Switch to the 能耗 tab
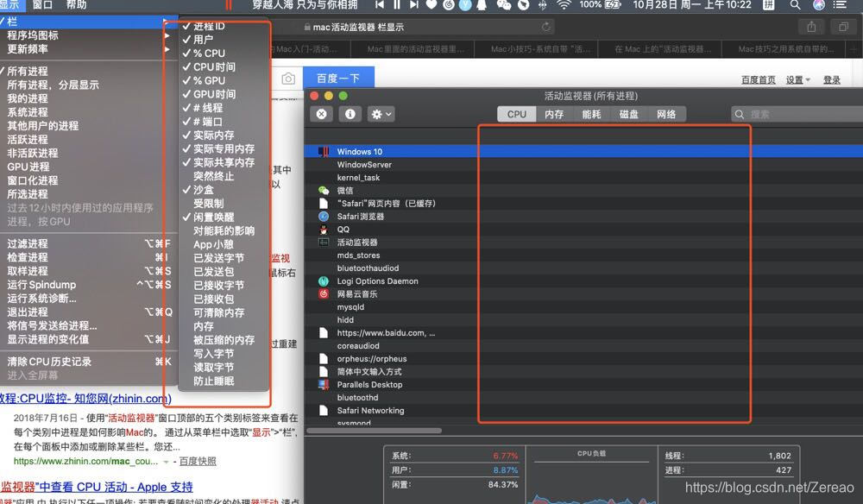Viewport: 863px width, 504px height. [591, 114]
